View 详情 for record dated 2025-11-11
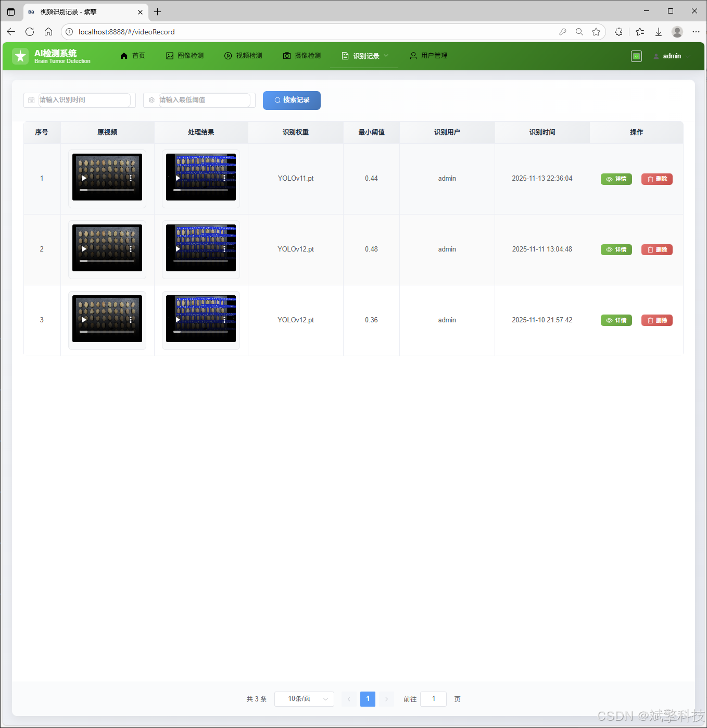Image resolution: width=707 pixels, height=728 pixels. coord(616,250)
